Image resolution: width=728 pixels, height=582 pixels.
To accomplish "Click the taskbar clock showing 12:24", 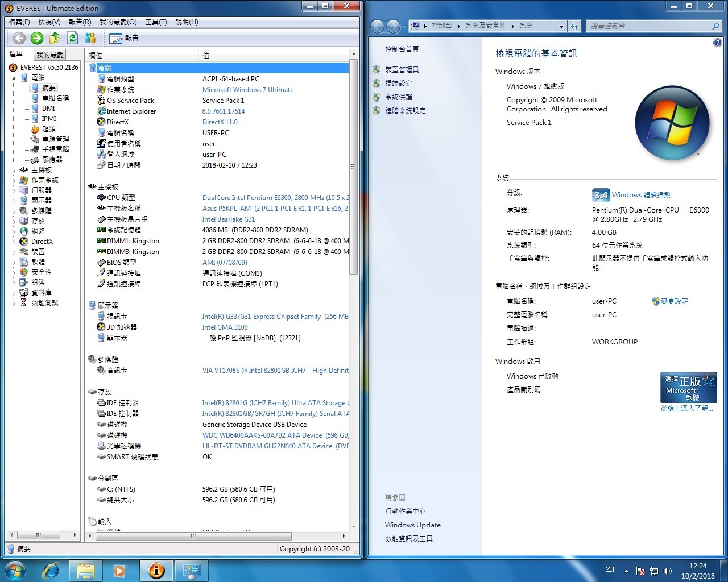I will pos(698,571).
